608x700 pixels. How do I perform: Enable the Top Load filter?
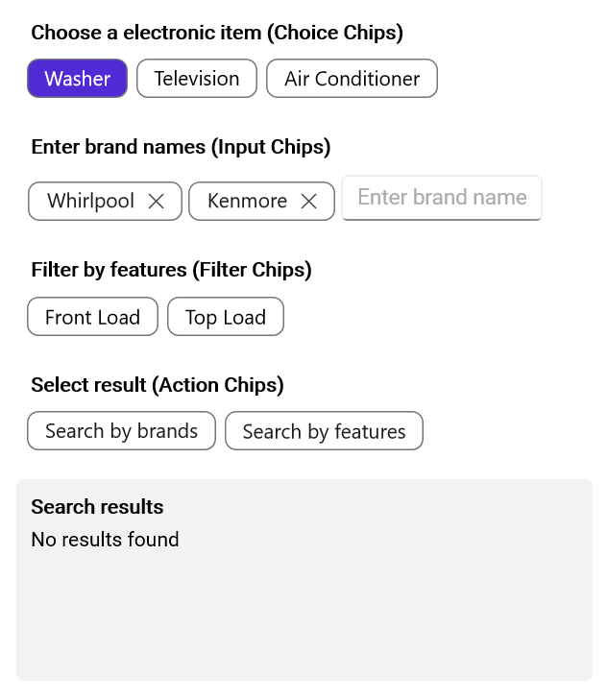tap(226, 317)
